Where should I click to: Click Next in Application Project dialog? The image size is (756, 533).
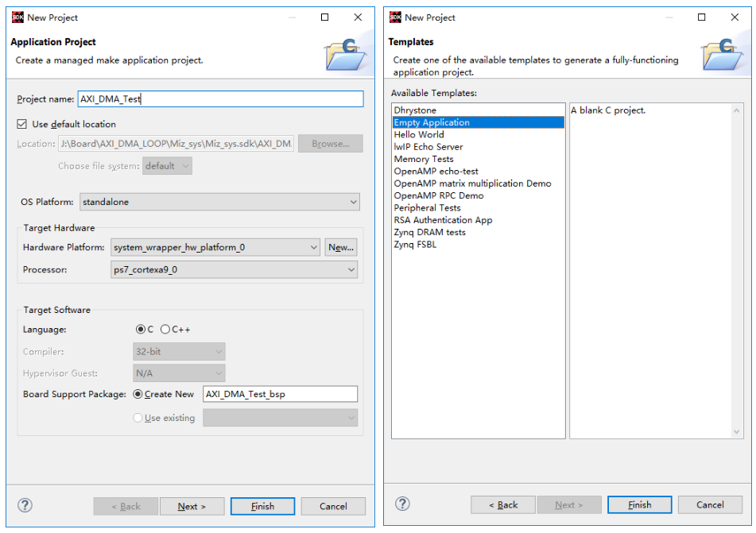(x=192, y=506)
